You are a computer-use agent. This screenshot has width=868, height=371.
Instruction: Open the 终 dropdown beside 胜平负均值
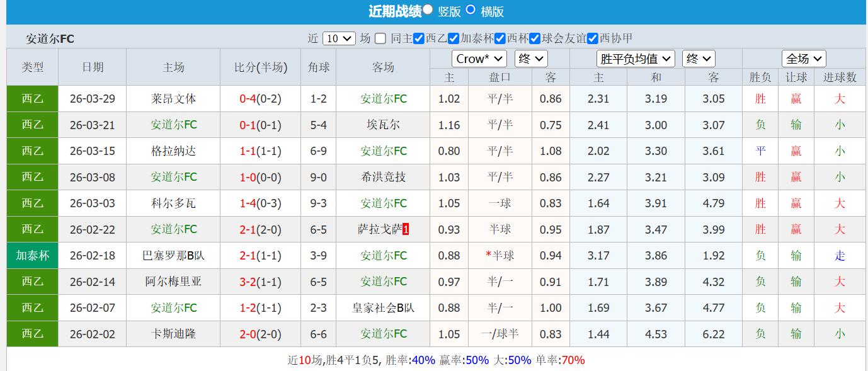point(699,58)
